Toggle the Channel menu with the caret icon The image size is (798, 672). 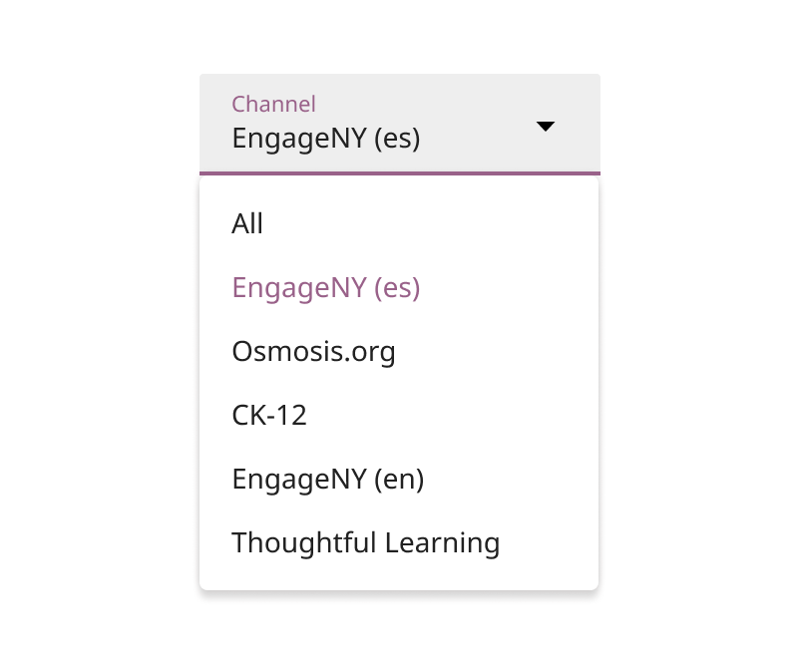[545, 127]
